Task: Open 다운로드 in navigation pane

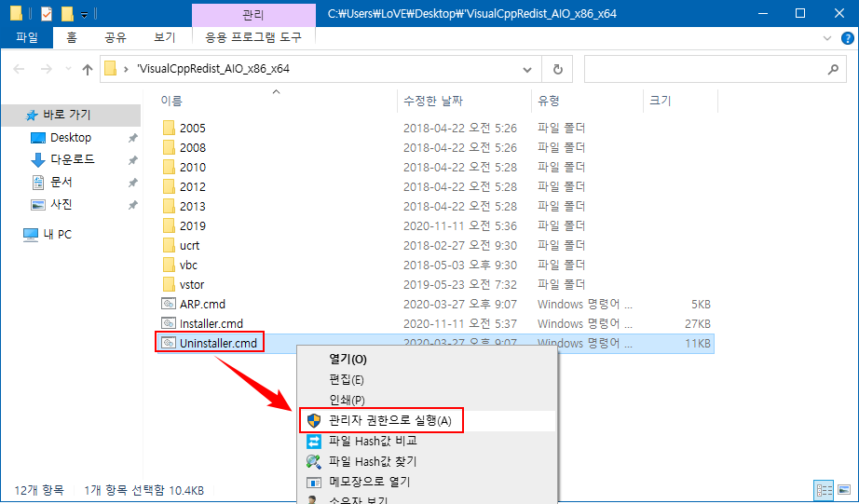Action: [x=73, y=159]
